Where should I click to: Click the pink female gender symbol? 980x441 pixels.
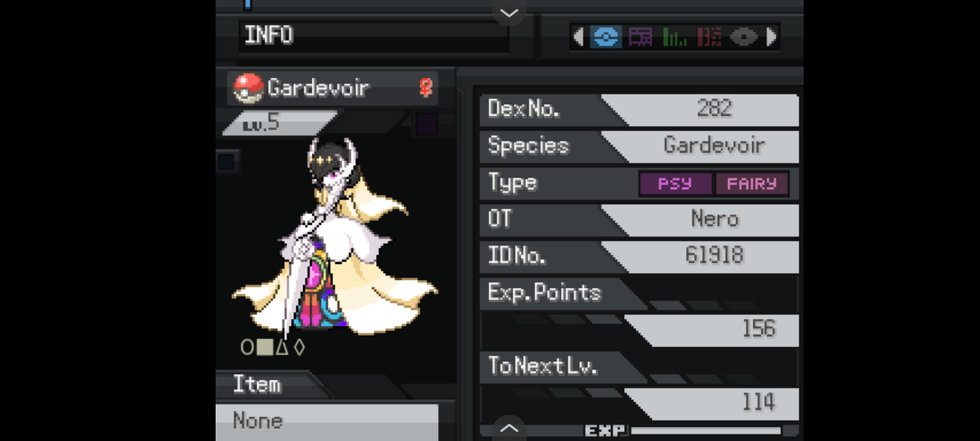tap(426, 88)
